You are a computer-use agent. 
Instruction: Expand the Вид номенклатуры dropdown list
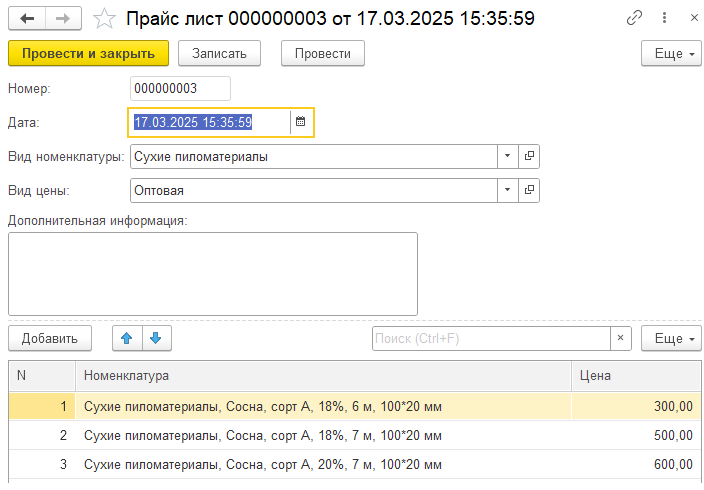pyautogui.click(x=507, y=156)
